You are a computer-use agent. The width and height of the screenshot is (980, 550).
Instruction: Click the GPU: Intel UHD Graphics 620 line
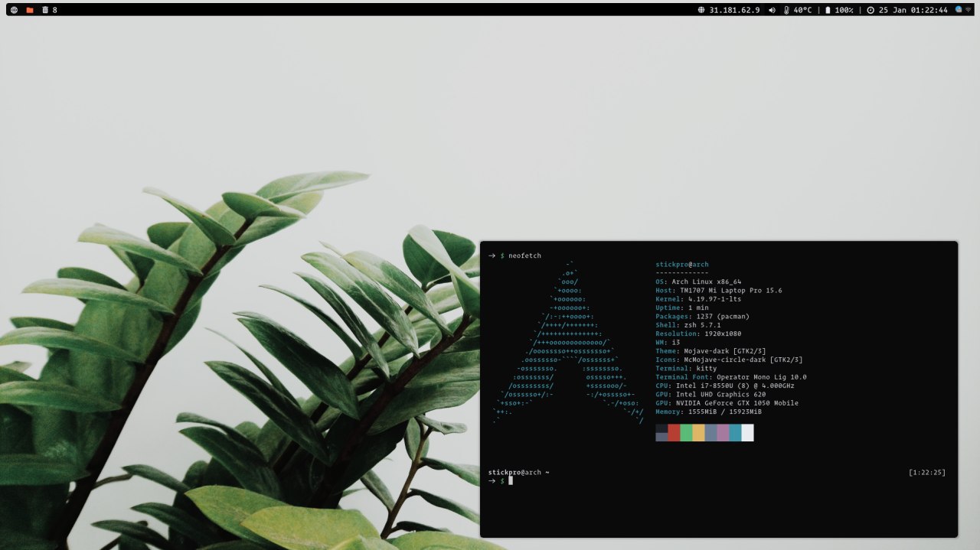point(710,394)
